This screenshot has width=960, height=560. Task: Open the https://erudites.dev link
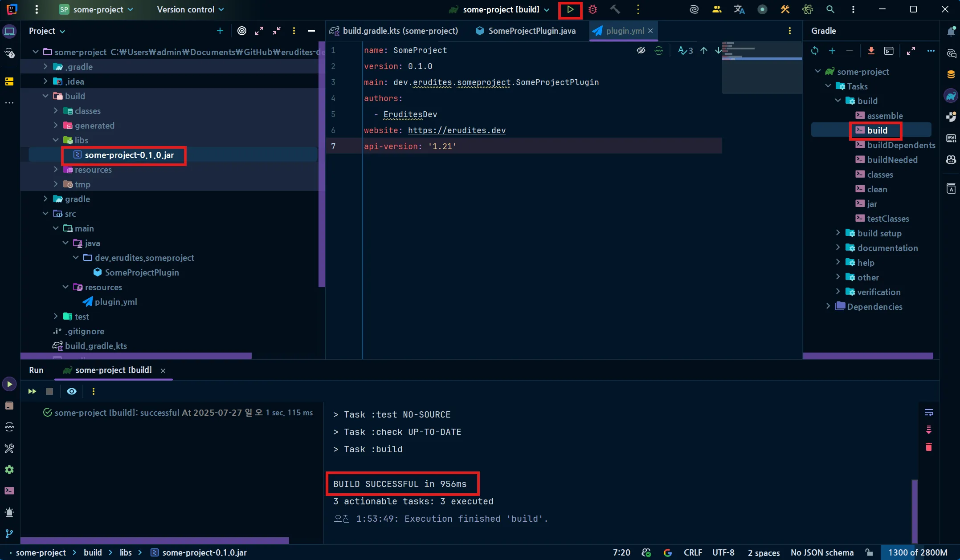(x=456, y=130)
